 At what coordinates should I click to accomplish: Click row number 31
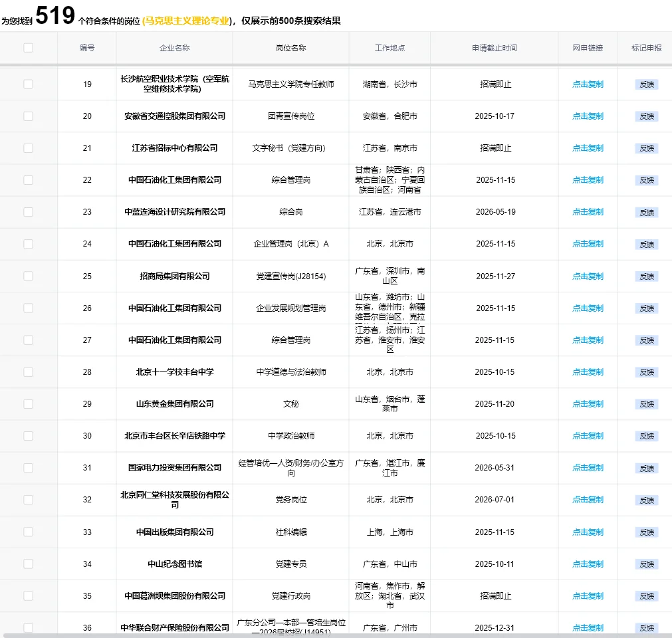(x=87, y=468)
